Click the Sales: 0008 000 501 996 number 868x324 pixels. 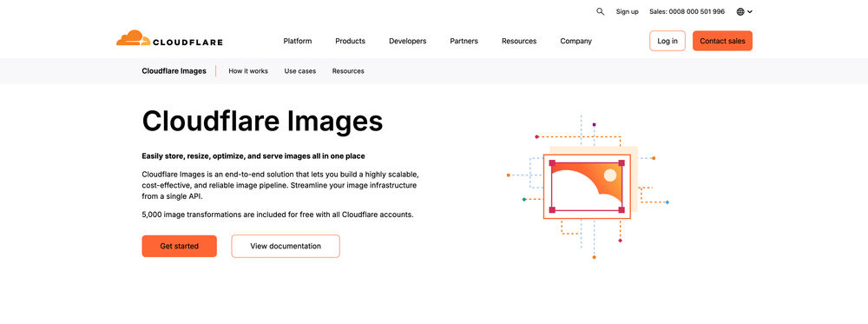[x=687, y=11]
